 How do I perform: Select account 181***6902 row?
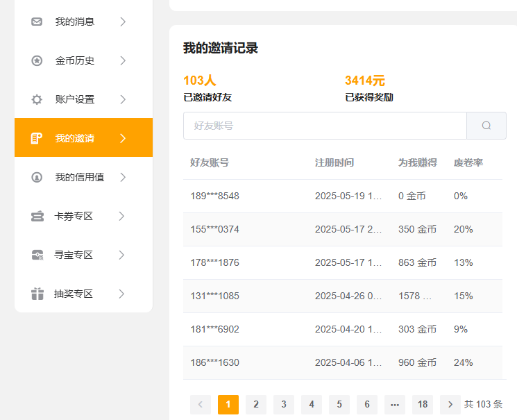pyautogui.click(x=343, y=329)
